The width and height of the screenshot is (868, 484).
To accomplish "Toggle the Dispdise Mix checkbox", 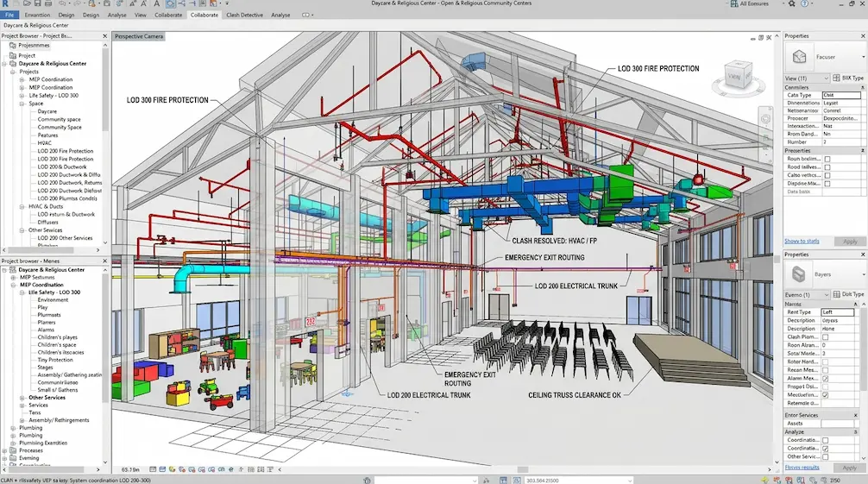I will coord(827,183).
